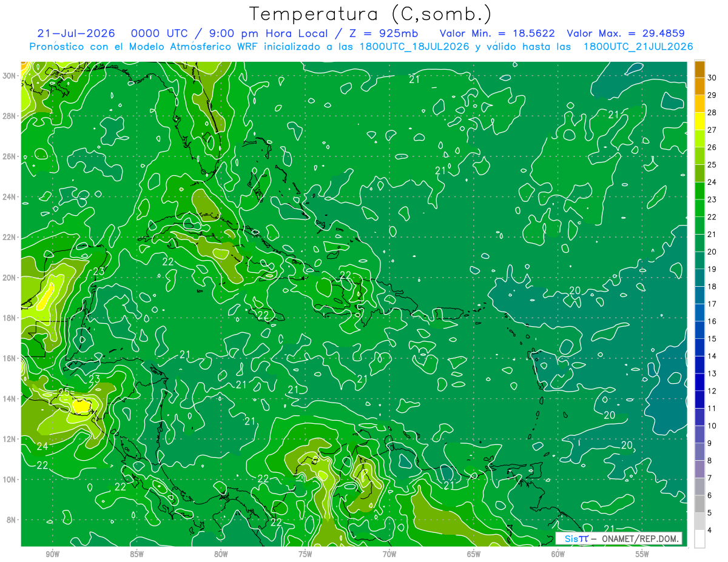
Task: Click the 18N latitude axis label
Action: click(x=10, y=318)
